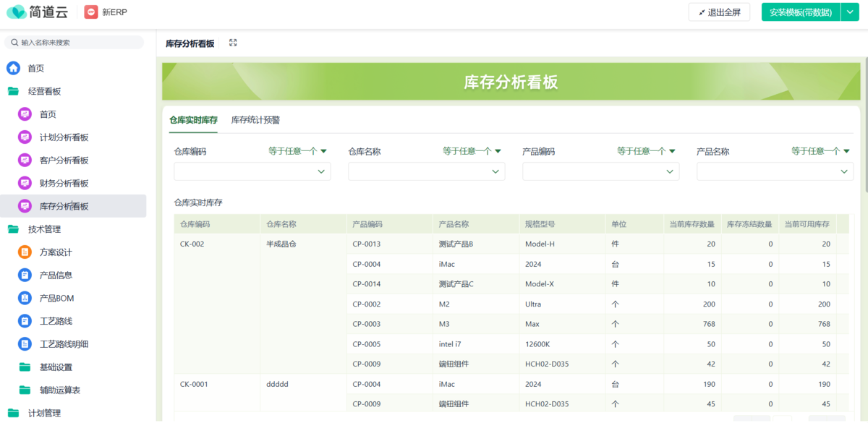
Task: Open 工艺路线明细 form link
Action: pos(64,344)
